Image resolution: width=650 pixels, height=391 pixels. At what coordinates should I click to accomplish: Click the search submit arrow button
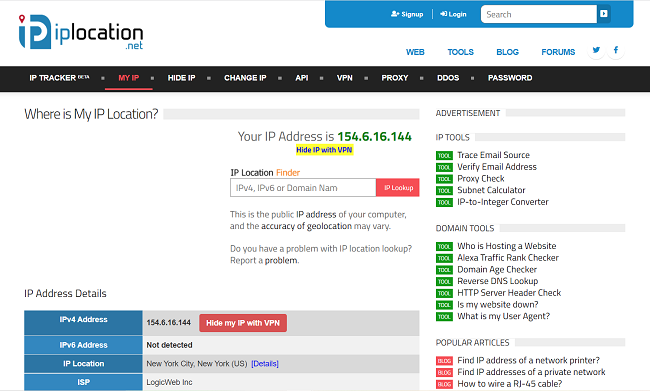604,14
